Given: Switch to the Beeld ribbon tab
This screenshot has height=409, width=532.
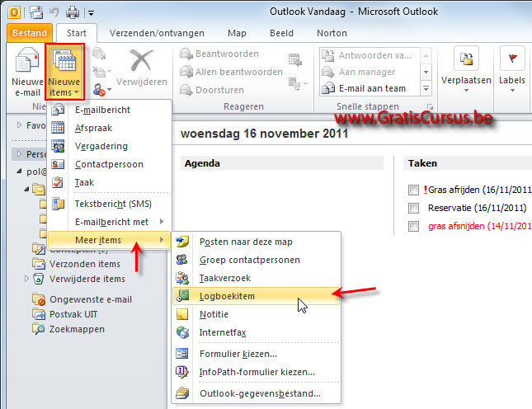Looking at the screenshot, I should click(x=281, y=33).
